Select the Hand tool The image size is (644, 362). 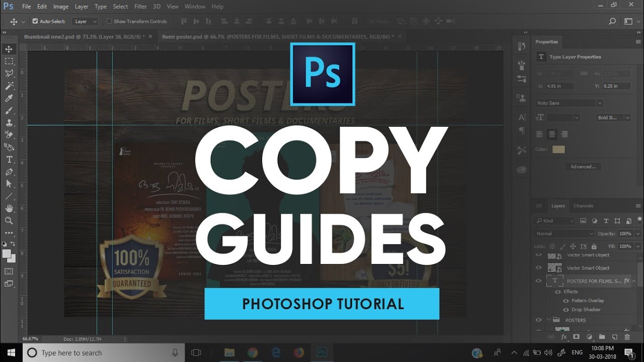point(9,208)
